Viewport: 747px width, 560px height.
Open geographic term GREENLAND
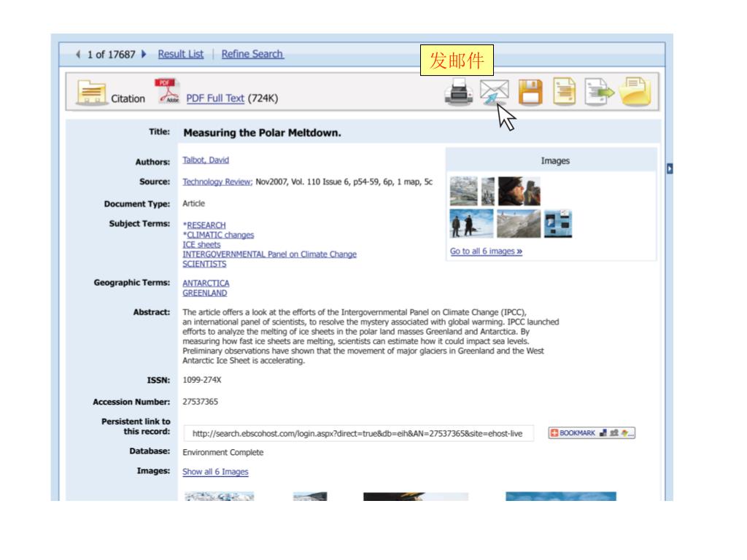tap(204, 293)
